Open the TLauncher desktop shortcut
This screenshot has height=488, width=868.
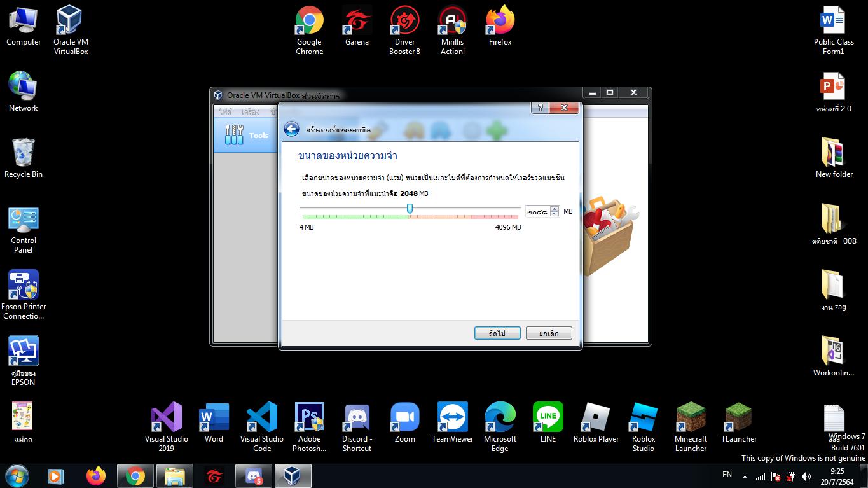click(x=739, y=423)
